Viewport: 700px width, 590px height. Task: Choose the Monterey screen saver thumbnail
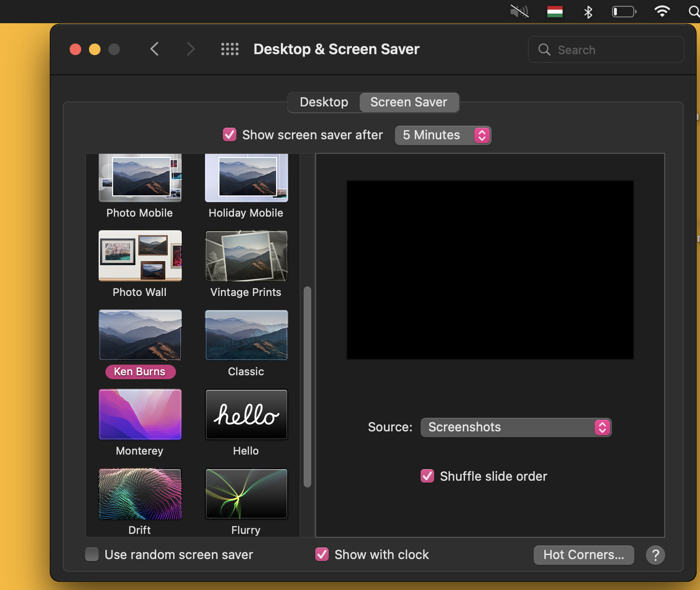pos(140,414)
